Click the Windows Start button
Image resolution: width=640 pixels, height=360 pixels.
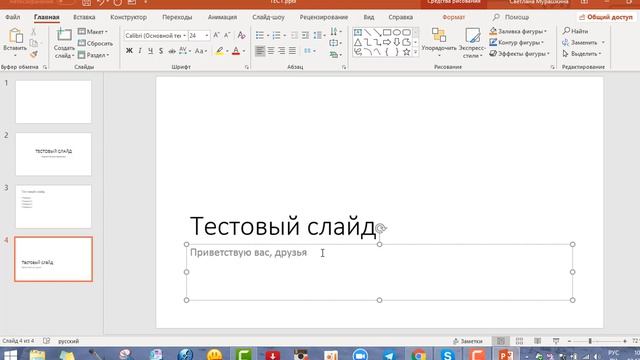pyautogui.click(x=11, y=355)
